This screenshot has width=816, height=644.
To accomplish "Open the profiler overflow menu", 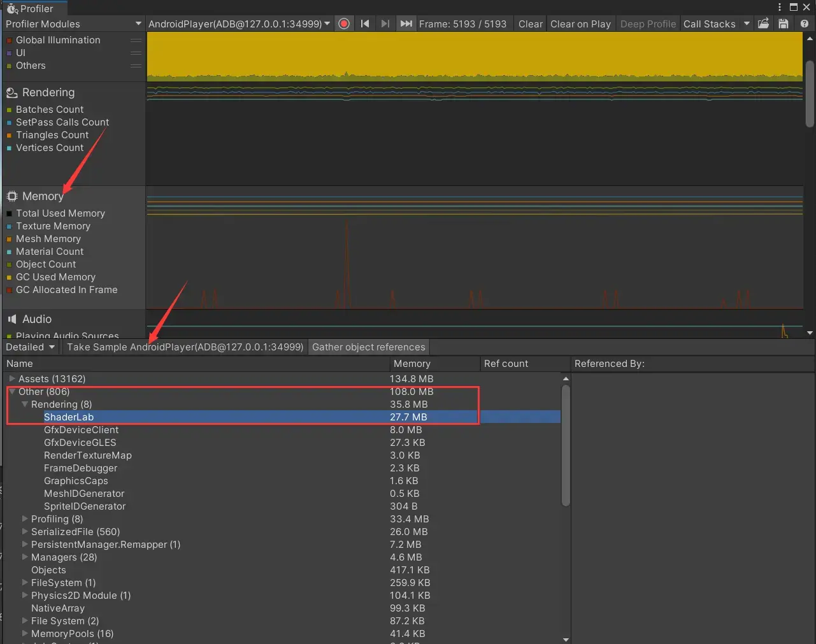I will coord(779,7).
